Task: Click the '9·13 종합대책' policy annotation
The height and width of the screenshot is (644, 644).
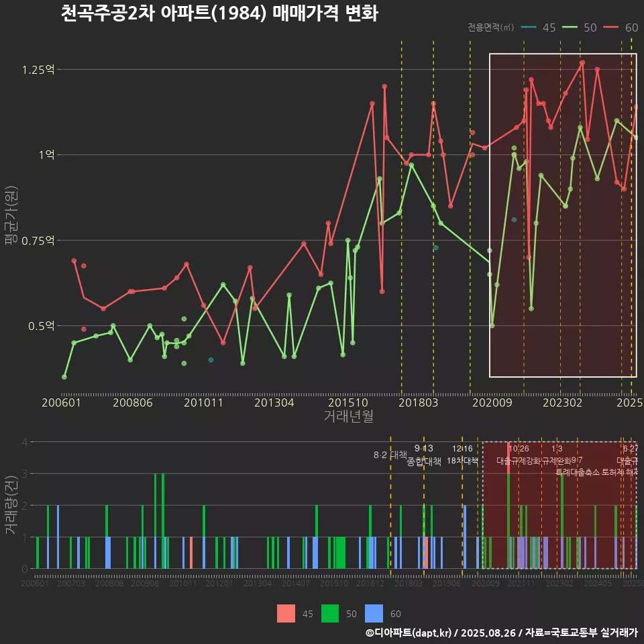Action: [424, 455]
